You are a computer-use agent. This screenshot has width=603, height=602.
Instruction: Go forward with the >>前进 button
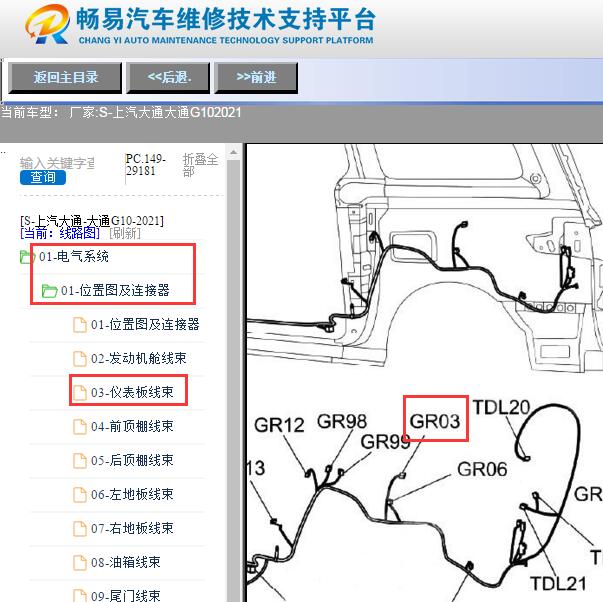(256, 78)
